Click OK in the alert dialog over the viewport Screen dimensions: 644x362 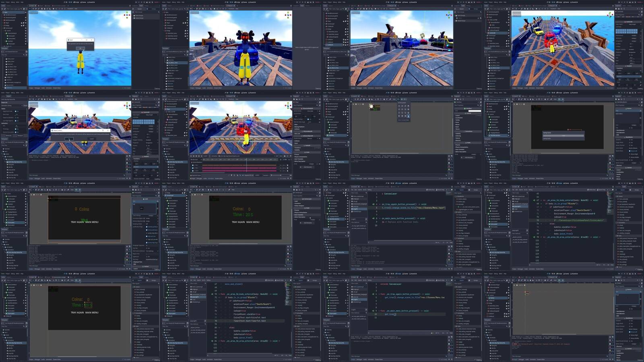[80, 48]
